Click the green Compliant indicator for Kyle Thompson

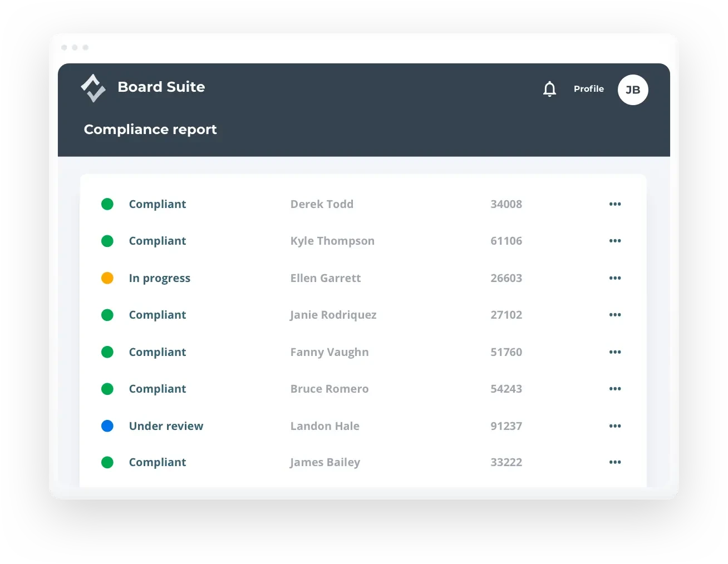(107, 241)
